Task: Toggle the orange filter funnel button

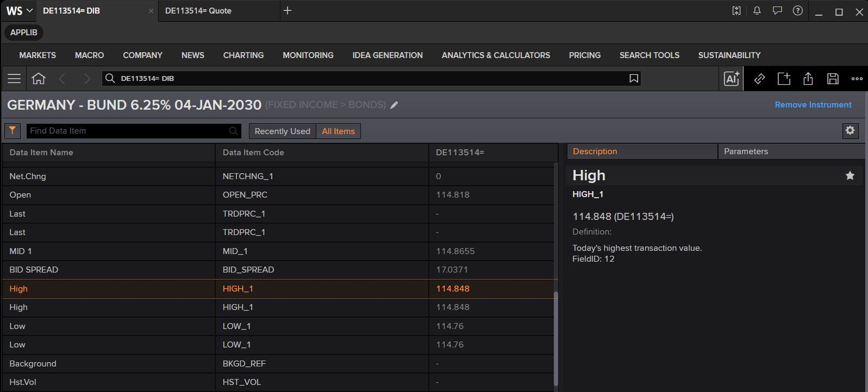Action: [13, 131]
